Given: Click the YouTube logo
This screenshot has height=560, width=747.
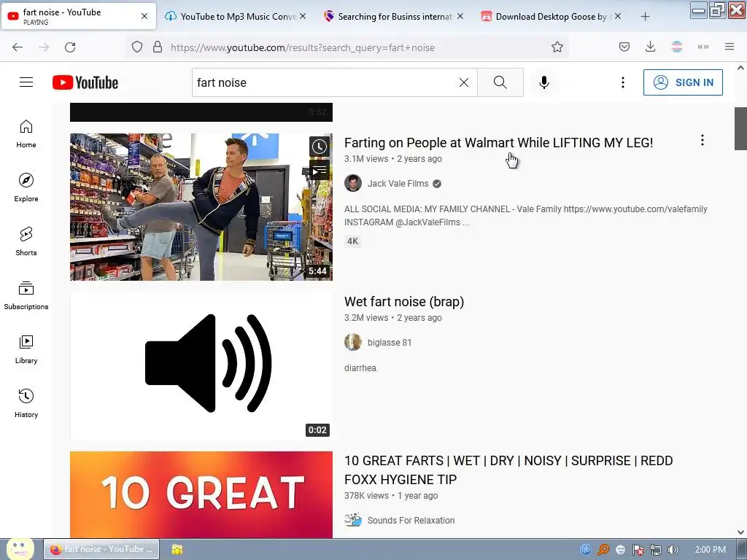Looking at the screenshot, I should point(85,82).
